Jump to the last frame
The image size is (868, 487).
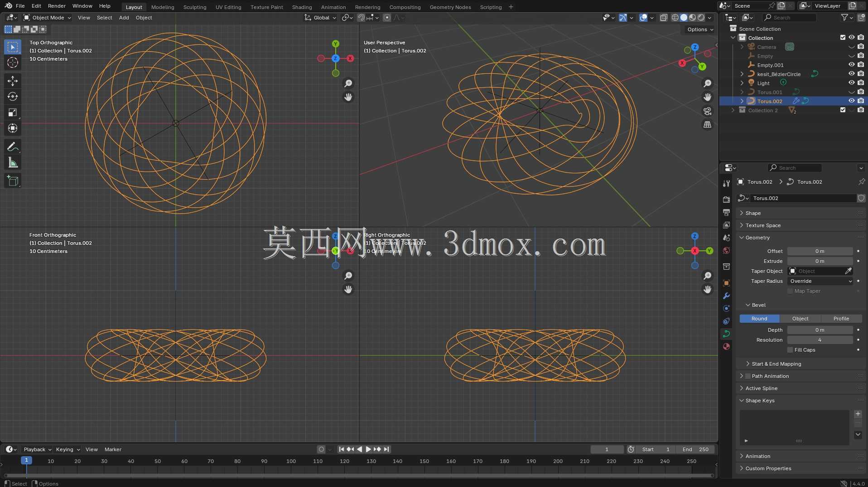[386, 449]
